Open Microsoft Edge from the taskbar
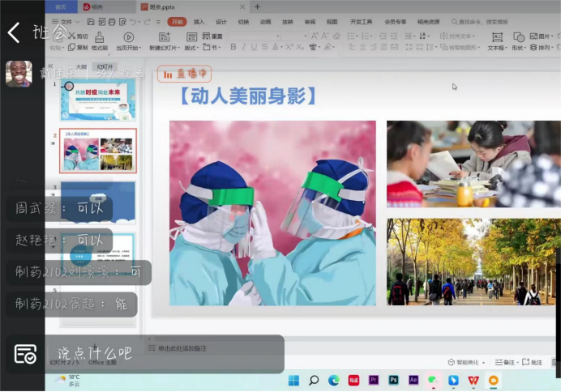Screen dimensions: 561x392 334,380
